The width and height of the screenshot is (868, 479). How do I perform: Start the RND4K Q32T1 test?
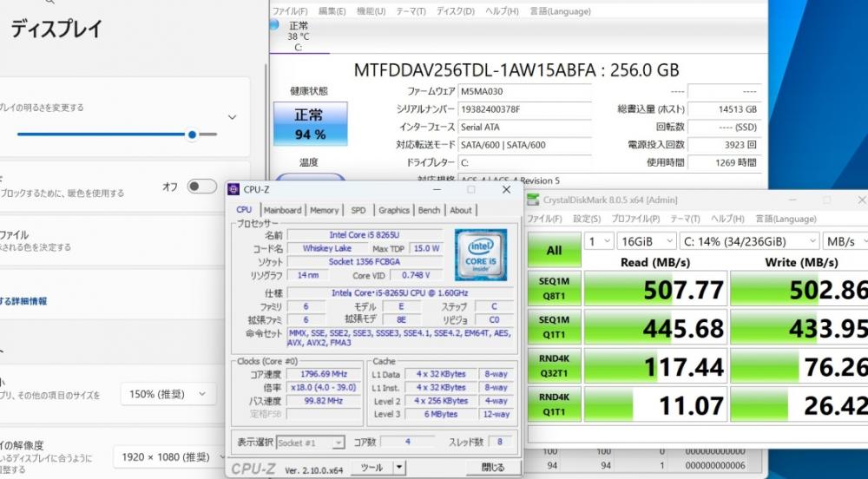click(x=554, y=364)
